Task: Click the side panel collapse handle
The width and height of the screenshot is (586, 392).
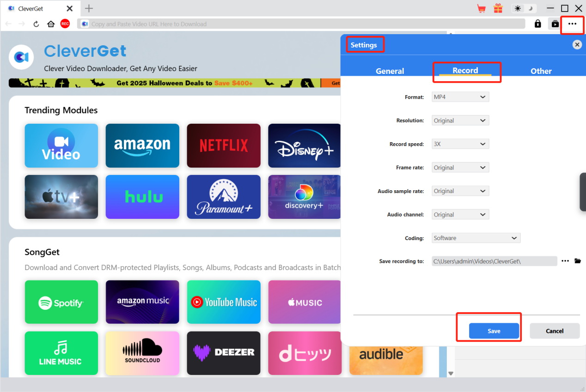Action: point(583,192)
